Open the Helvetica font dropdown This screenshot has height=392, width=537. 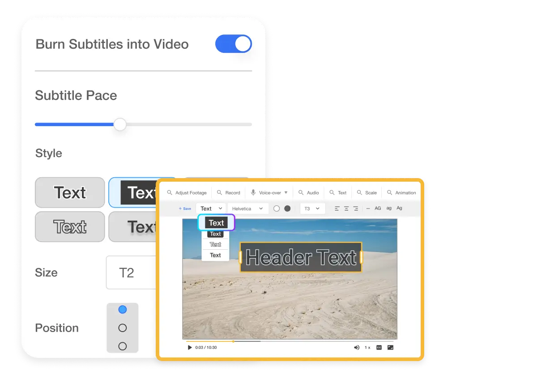[248, 209]
